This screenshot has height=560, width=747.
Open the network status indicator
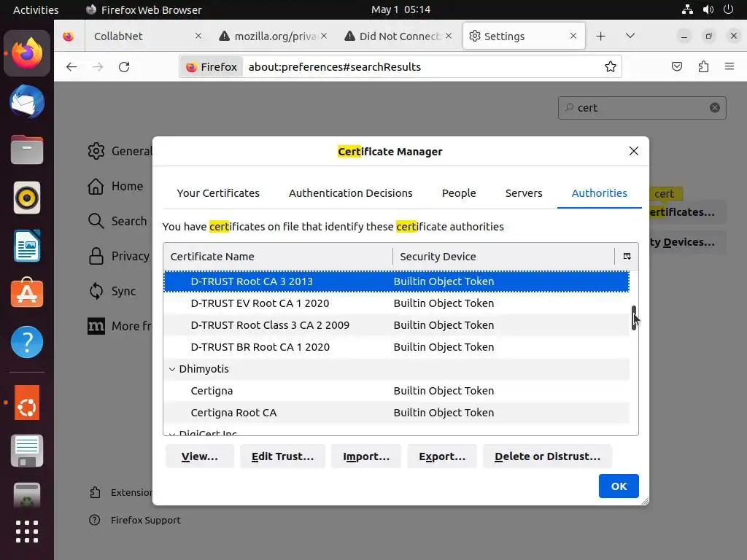pyautogui.click(x=687, y=9)
